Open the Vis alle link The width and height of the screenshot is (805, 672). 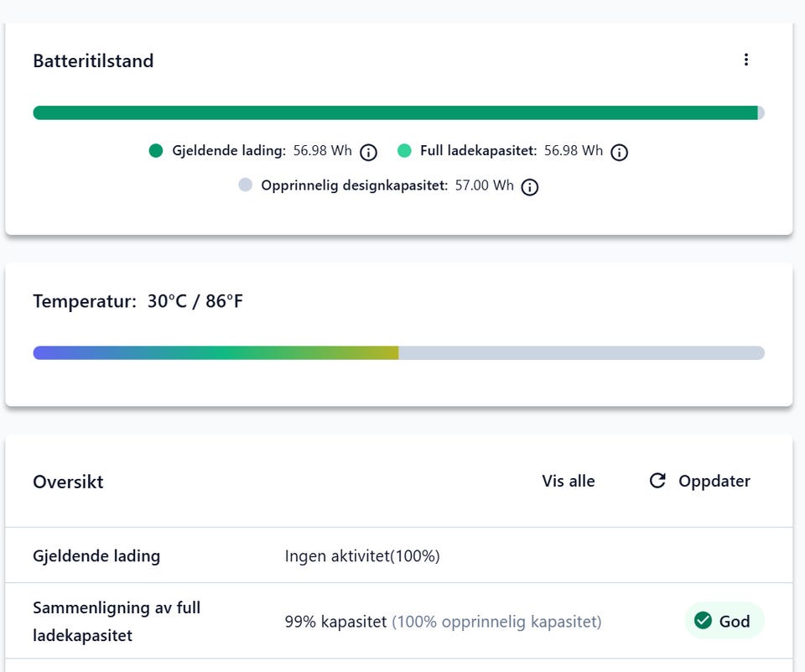pyautogui.click(x=569, y=481)
